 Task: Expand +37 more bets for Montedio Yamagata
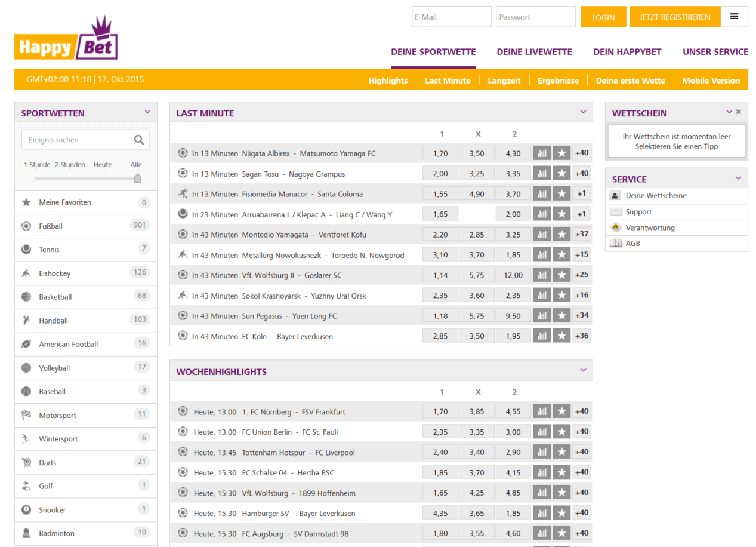coord(582,235)
